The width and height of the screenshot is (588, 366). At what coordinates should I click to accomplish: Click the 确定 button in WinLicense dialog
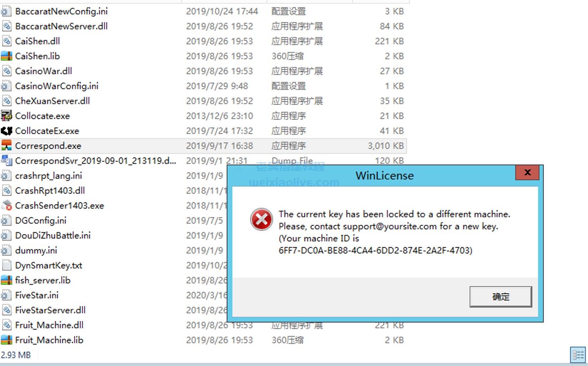501,297
